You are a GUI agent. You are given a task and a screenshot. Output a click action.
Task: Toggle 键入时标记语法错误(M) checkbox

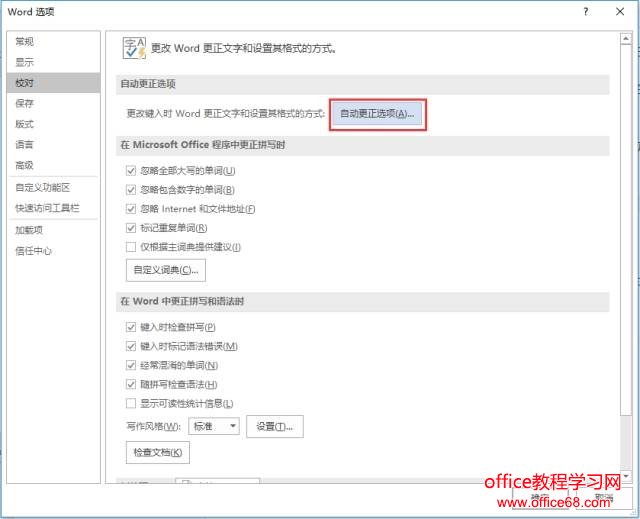(x=131, y=346)
